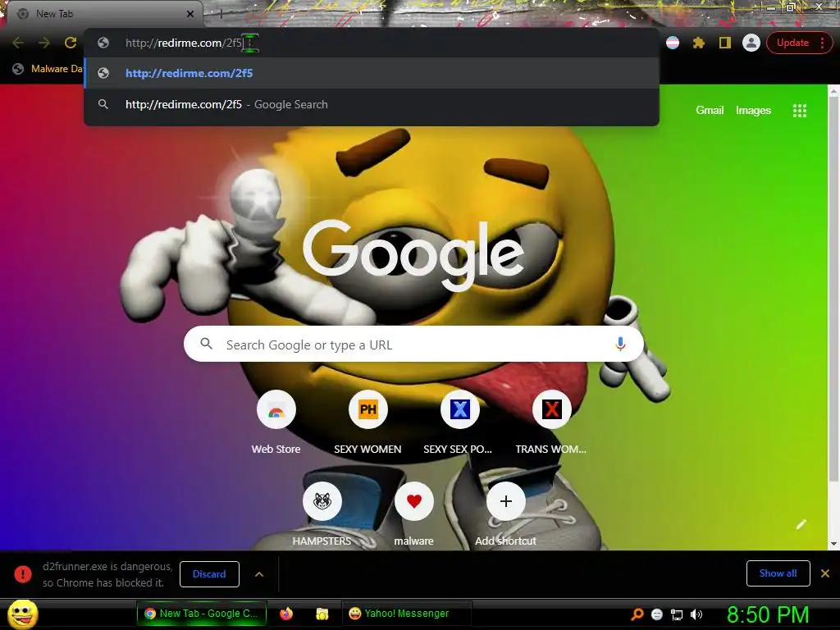
Task: Launch Firefox from the taskbar
Action: tap(286, 614)
